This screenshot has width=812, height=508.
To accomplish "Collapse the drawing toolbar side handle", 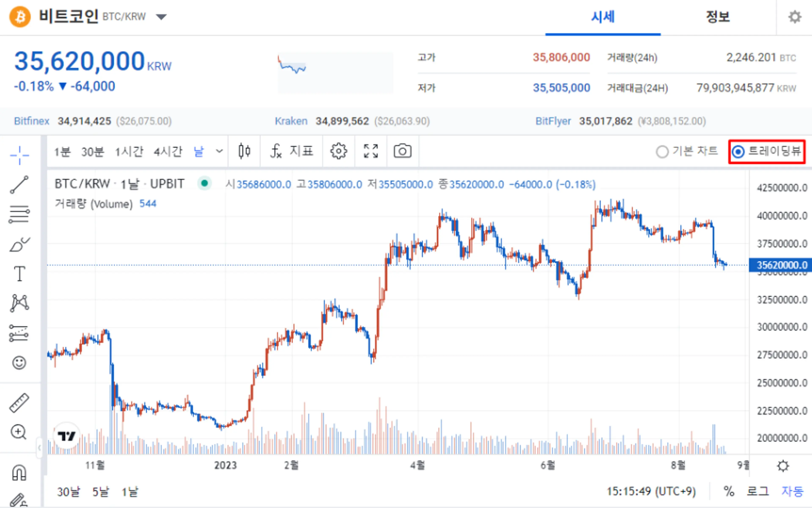I will [x=39, y=448].
